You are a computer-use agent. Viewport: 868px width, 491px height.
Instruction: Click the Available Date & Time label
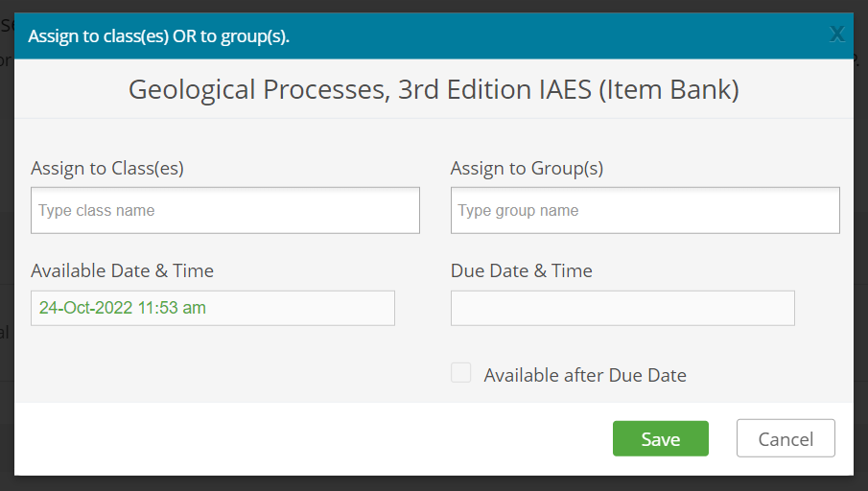(122, 270)
